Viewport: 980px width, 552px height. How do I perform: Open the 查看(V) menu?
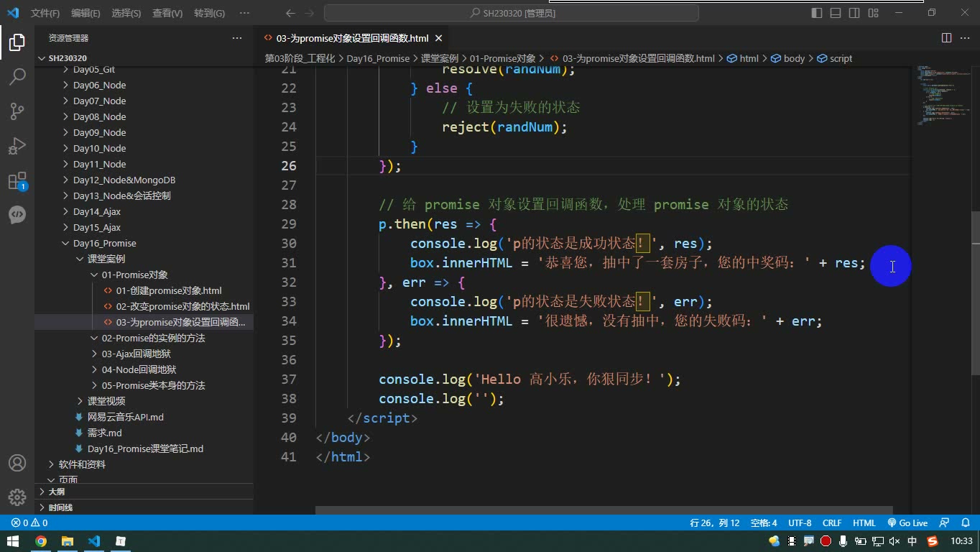click(167, 13)
